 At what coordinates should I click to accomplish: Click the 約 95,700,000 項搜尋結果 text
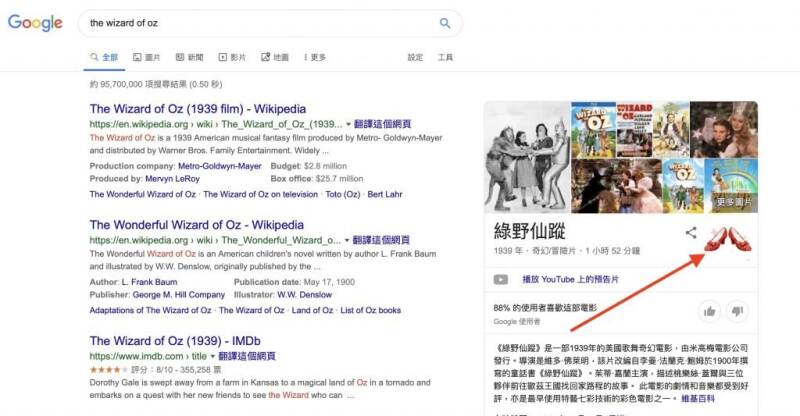click(156, 84)
